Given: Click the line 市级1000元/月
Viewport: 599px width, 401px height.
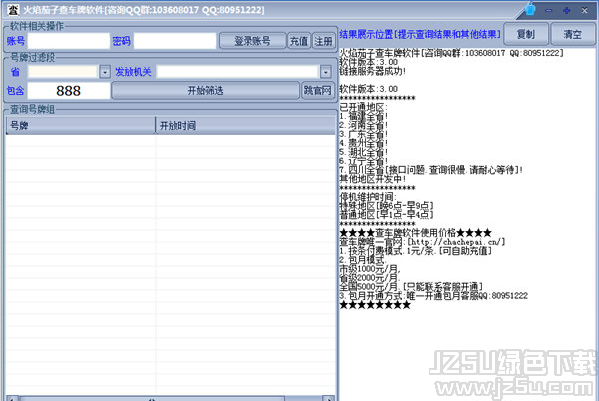Looking at the screenshot, I should 370,268.
